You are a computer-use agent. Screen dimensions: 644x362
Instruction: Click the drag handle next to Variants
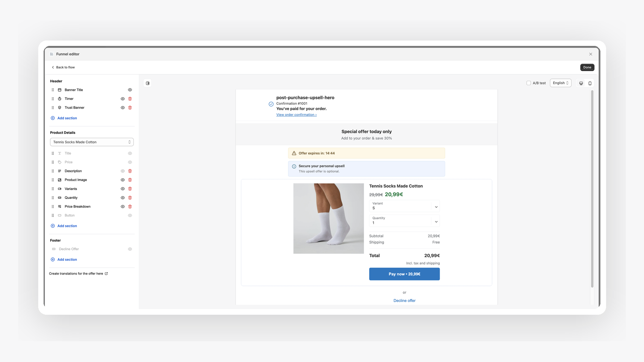tap(53, 189)
